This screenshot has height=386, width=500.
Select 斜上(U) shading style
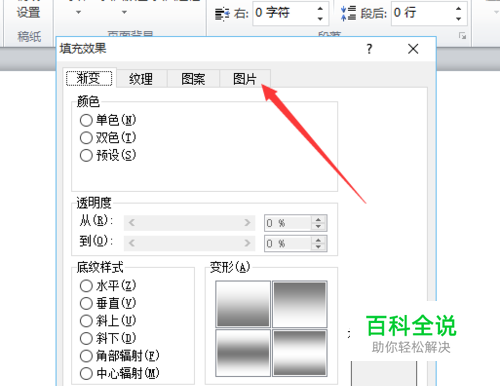tap(108, 321)
